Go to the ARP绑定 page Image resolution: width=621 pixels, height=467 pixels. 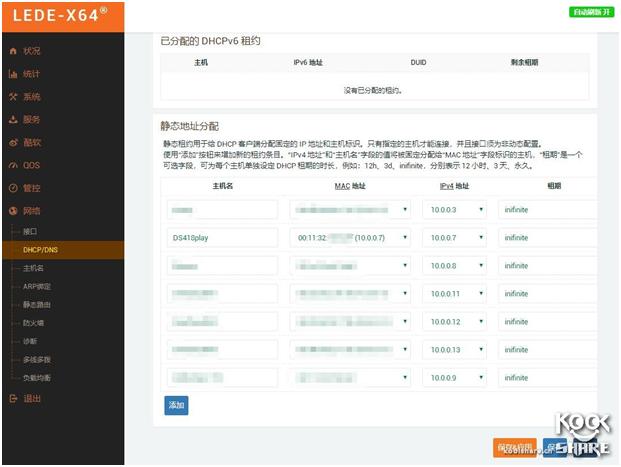tap(37, 286)
